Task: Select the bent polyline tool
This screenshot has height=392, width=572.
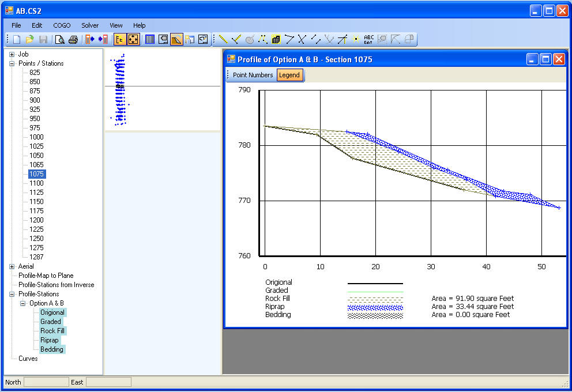Action: point(289,39)
